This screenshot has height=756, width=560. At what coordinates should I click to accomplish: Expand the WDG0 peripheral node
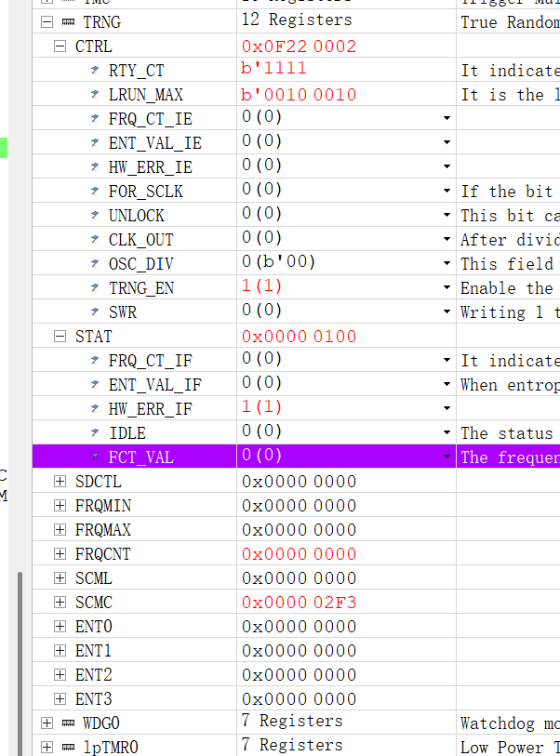pyautogui.click(x=47, y=723)
